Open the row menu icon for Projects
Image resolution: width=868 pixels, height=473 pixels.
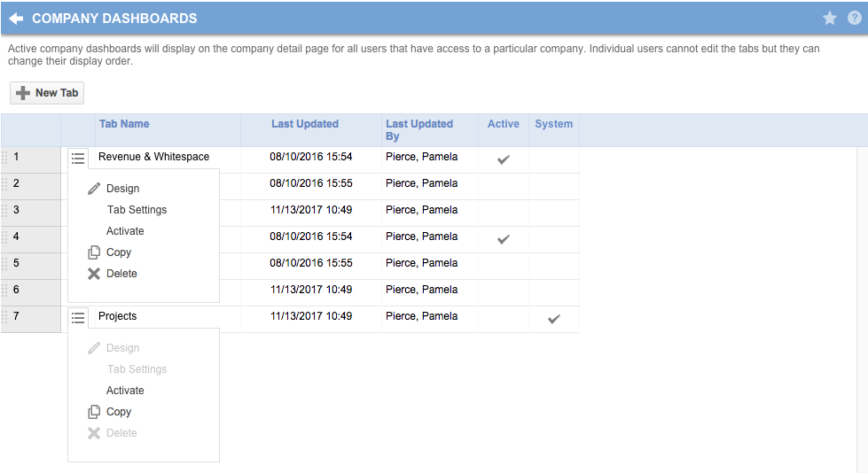(78, 317)
